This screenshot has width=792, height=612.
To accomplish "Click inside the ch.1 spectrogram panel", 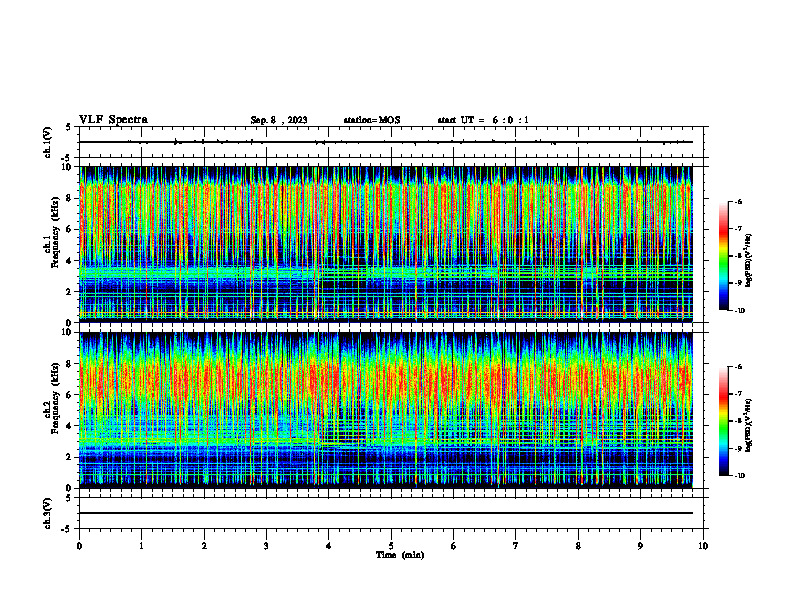I will coord(386,244).
